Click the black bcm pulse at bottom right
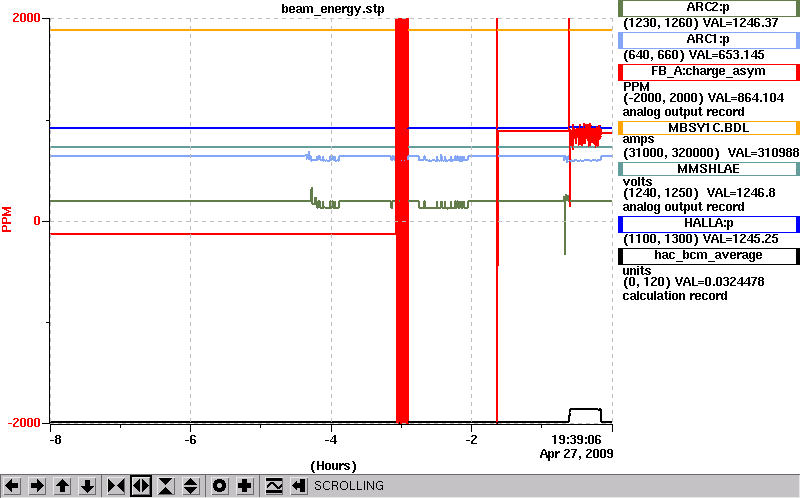The height and width of the screenshot is (498, 800). coord(585,415)
